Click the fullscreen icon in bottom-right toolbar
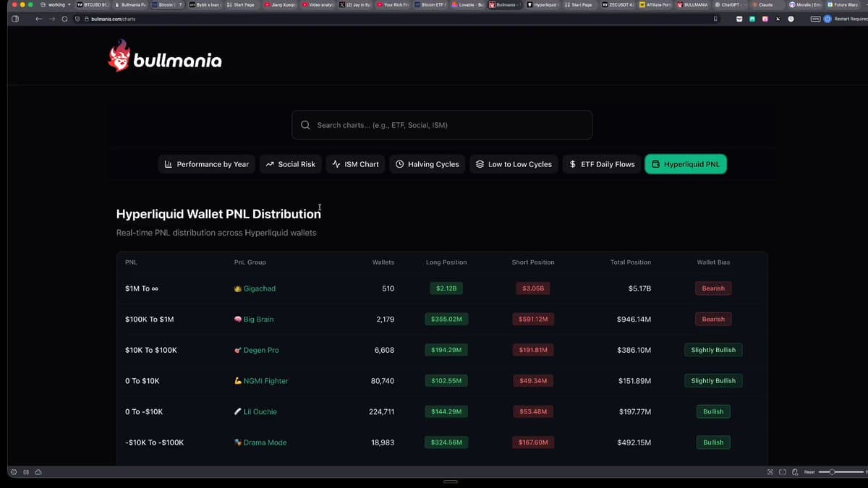This screenshot has width=868, height=488. coord(783,471)
